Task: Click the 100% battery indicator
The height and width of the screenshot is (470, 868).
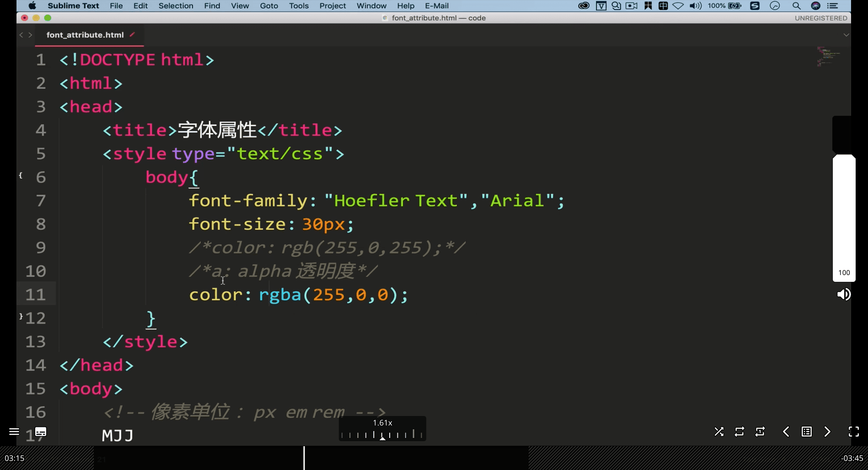Action: [724, 6]
